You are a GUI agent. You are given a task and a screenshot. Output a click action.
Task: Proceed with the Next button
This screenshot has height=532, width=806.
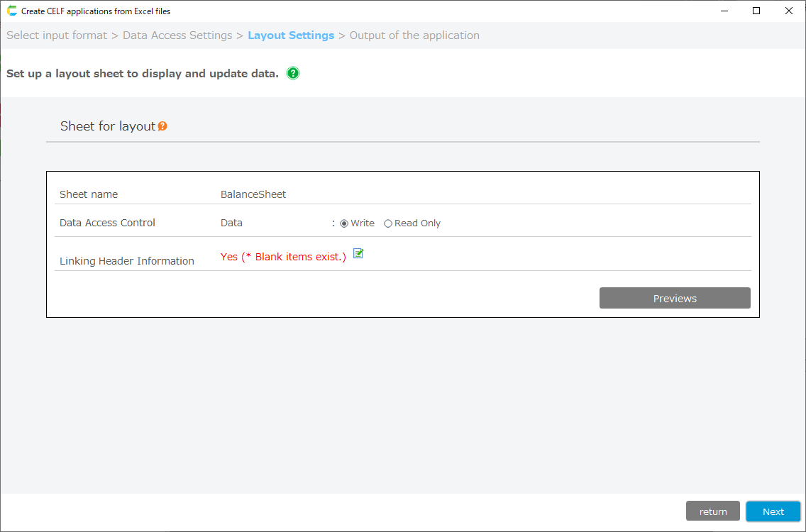click(773, 511)
